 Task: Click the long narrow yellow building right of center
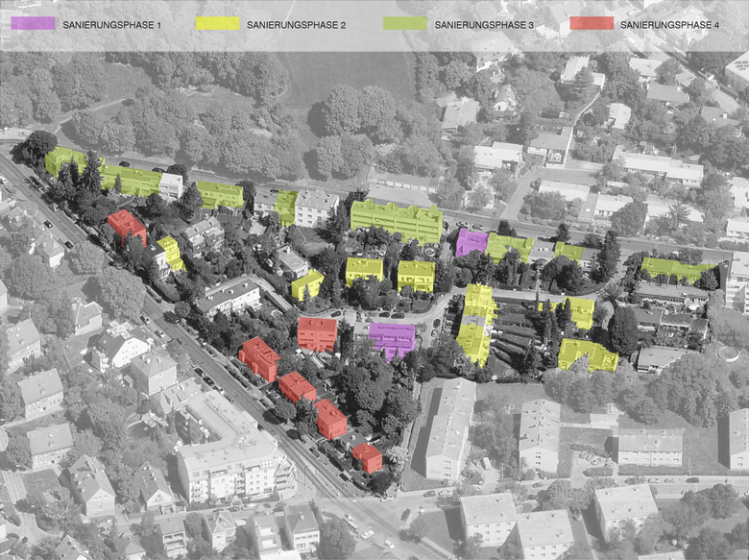[x=475, y=324]
